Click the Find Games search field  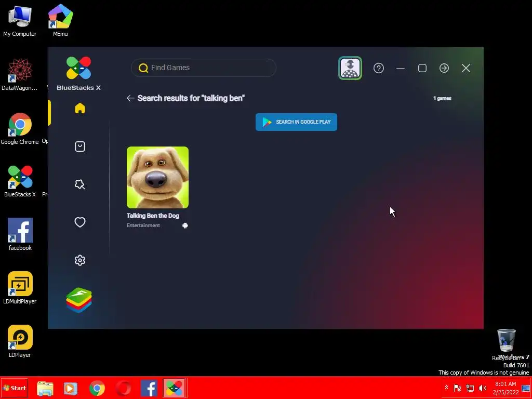click(204, 68)
